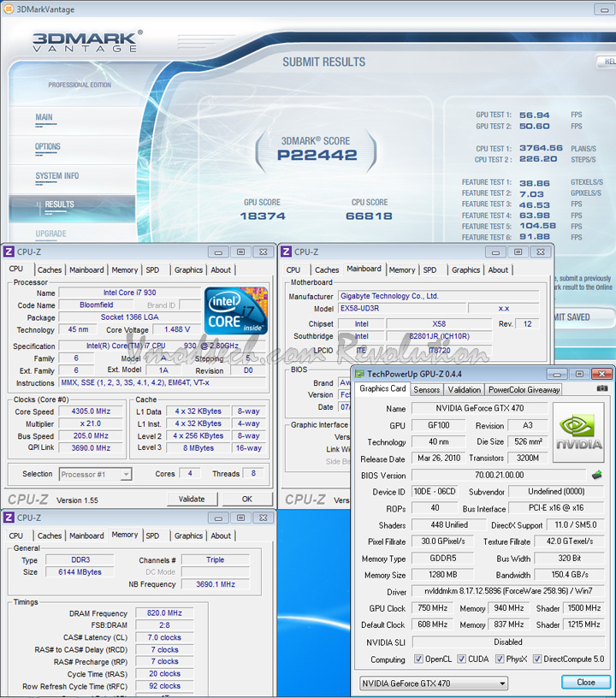Viewport: 616px width, 698px height.
Task: Click the CPU-Z icon in the Mainboard window title
Action: [287, 252]
